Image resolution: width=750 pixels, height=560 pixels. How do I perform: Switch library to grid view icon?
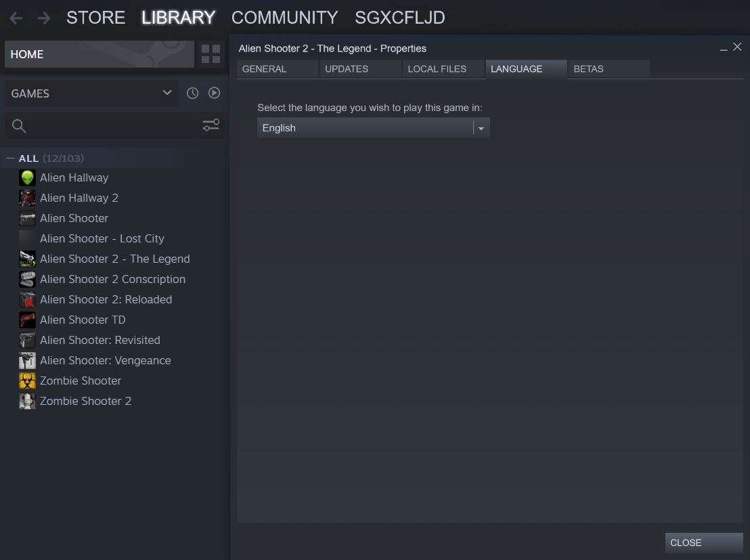[211, 54]
